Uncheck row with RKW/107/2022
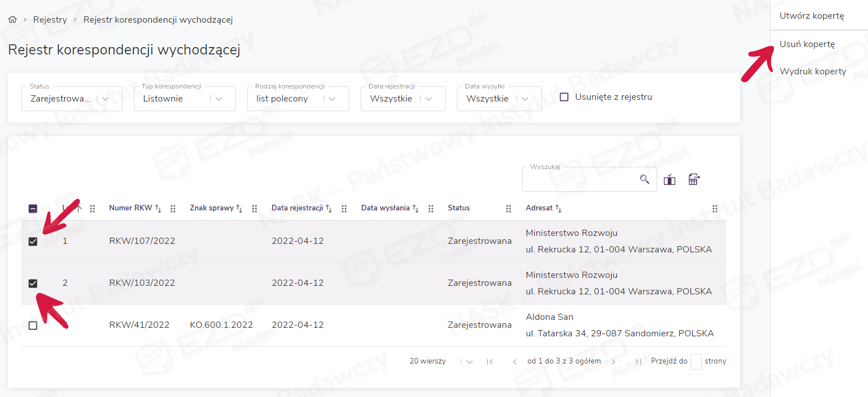 (x=33, y=242)
